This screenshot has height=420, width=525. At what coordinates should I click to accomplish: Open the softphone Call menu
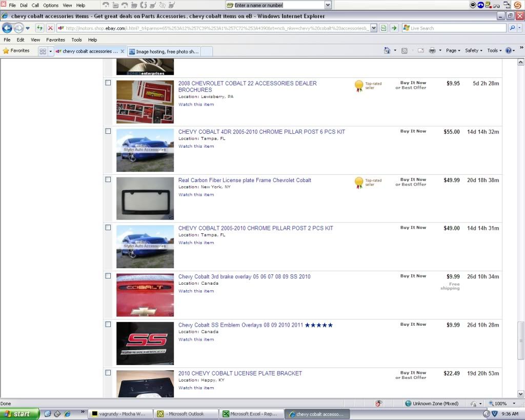click(35, 5)
